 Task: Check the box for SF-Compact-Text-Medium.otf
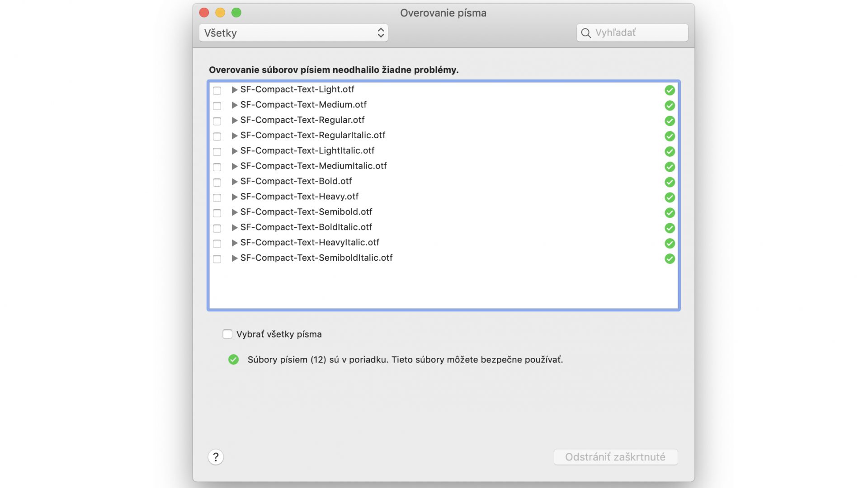pyautogui.click(x=217, y=106)
